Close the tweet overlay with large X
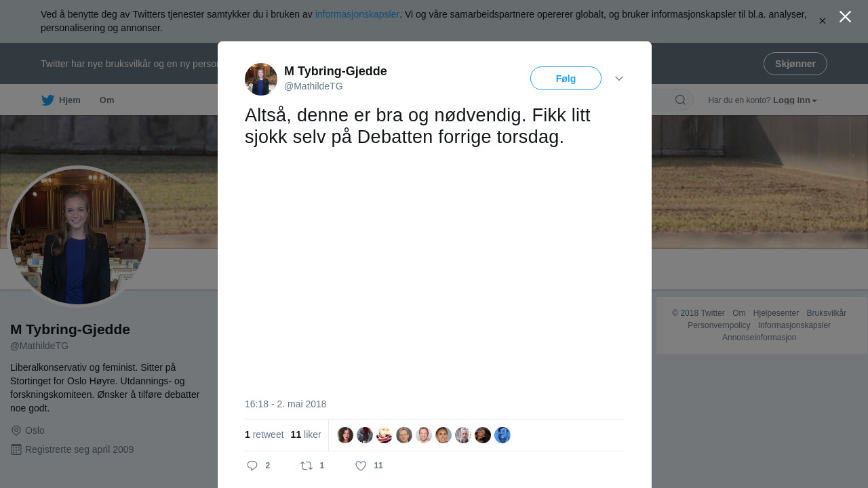Image resolution: width=868 pixels, height=488 pixels. pyautogui.click(x=845, y=17)
